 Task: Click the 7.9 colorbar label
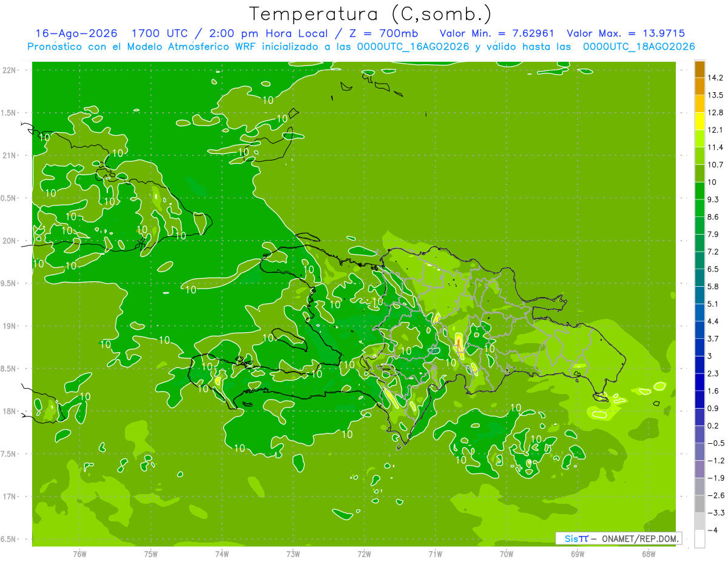click(713, 234)
